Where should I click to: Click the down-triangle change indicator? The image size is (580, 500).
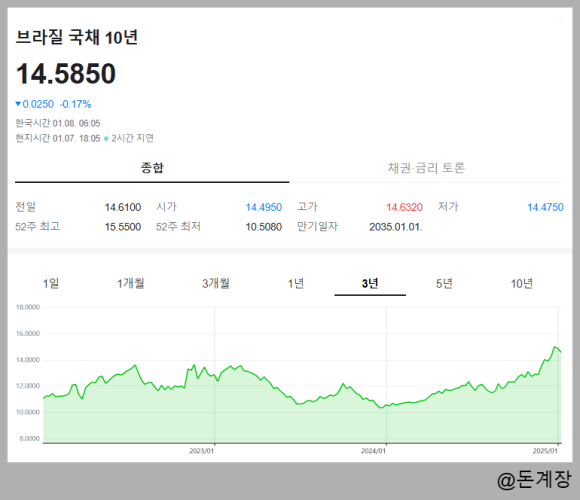18,104
